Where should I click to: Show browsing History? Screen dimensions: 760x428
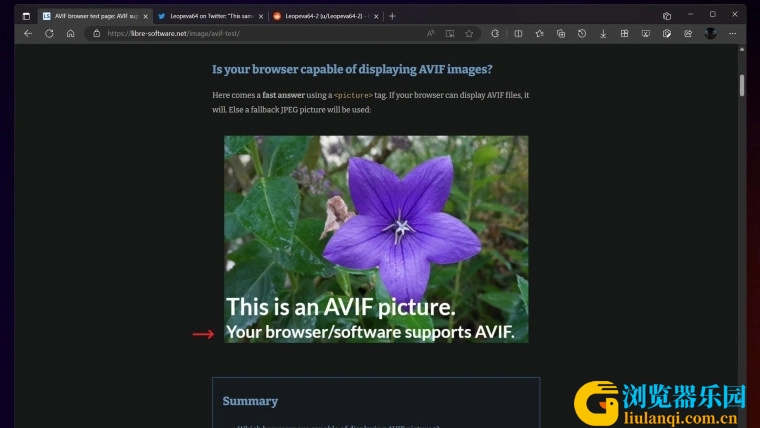tap(582, 33)
